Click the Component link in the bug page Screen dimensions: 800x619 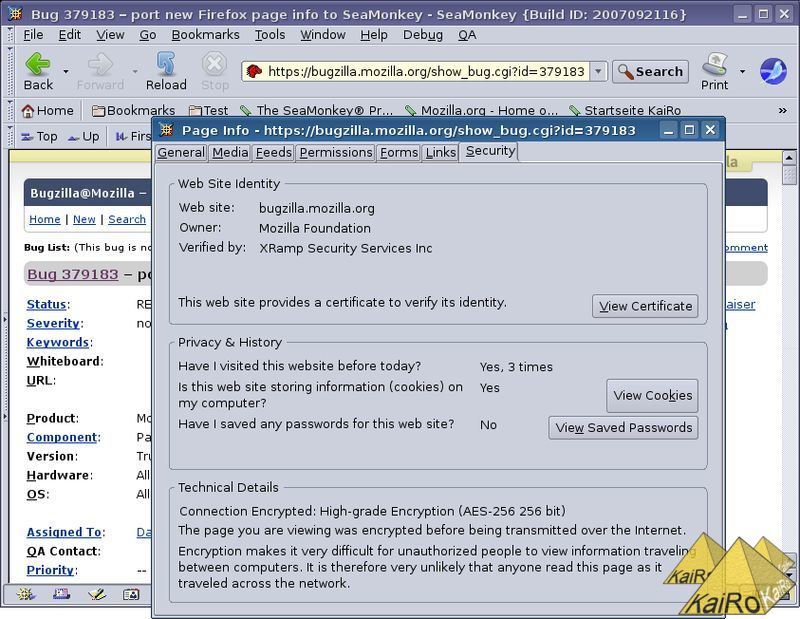point(62,437)
